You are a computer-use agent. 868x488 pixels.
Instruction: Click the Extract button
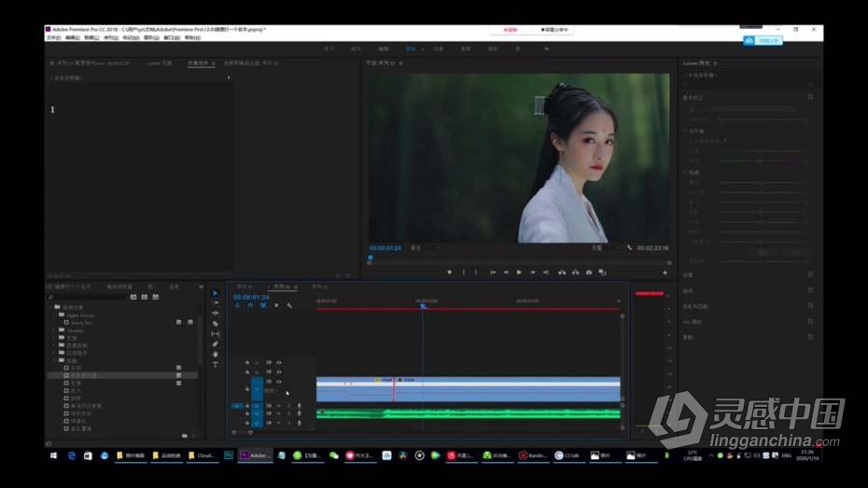coord(576,272)
